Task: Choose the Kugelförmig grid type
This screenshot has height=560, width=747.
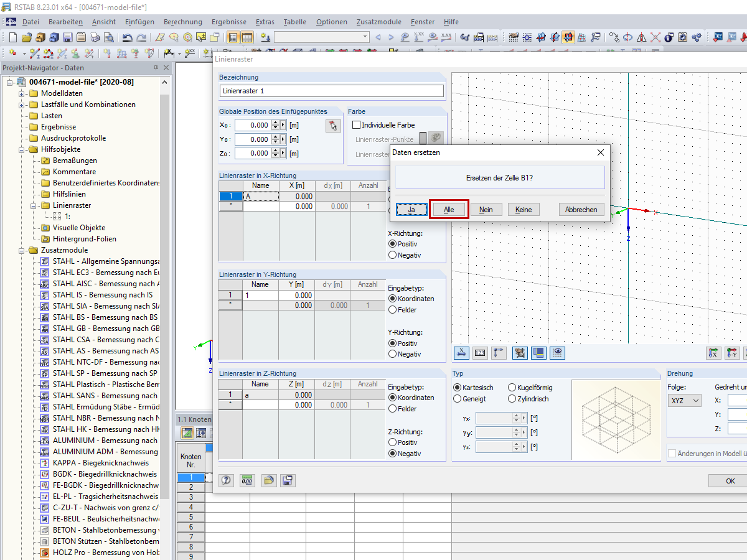Action: (512, 388)
